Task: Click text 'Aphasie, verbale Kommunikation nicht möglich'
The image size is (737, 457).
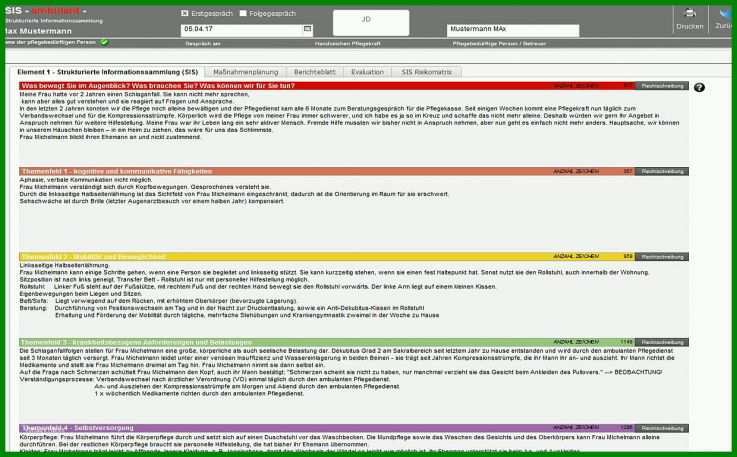Action: click(x=86, y=180)
